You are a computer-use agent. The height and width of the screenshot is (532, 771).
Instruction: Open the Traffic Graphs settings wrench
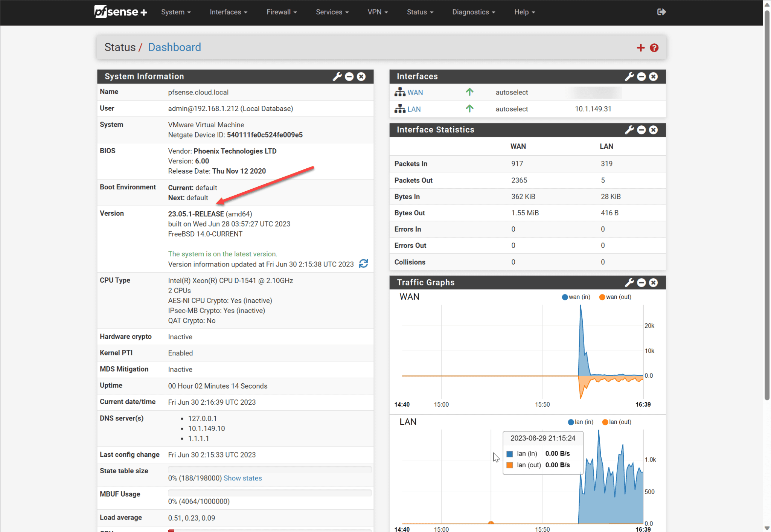pyautogui.click(x=629, y=282)
